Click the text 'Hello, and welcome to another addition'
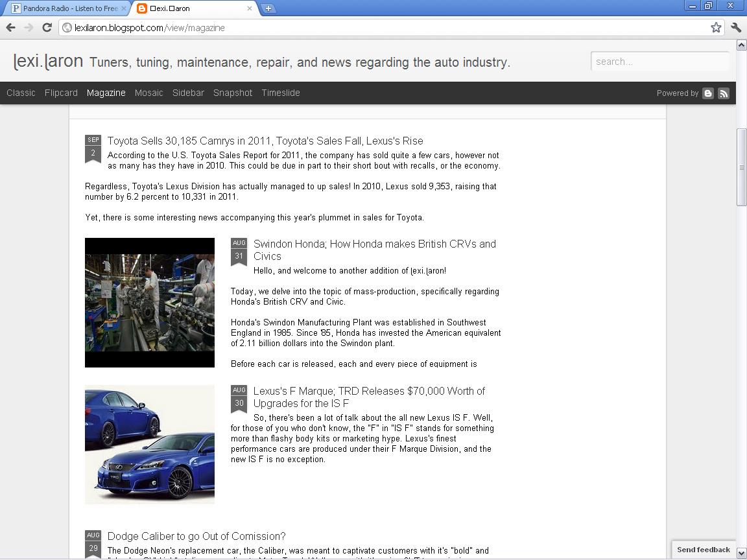Viewport: 747px width, 560px height. (350, 270)
